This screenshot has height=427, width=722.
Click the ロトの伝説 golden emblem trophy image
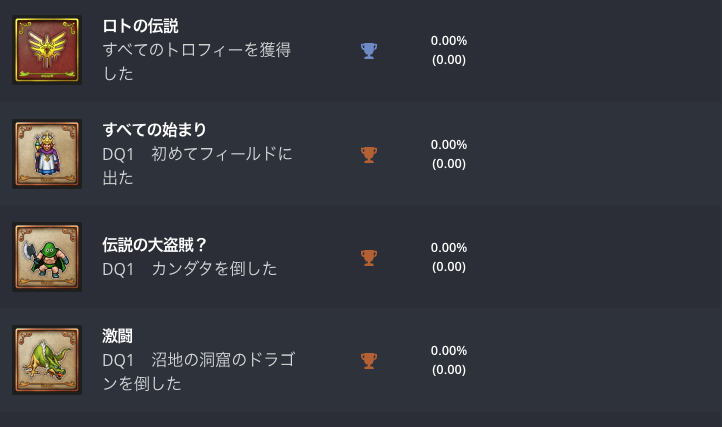tap(47, 50)
